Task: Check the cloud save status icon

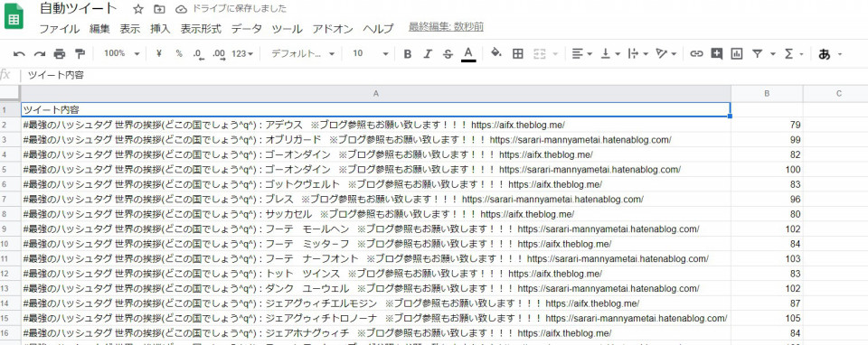Action: [x=181, y=9]
